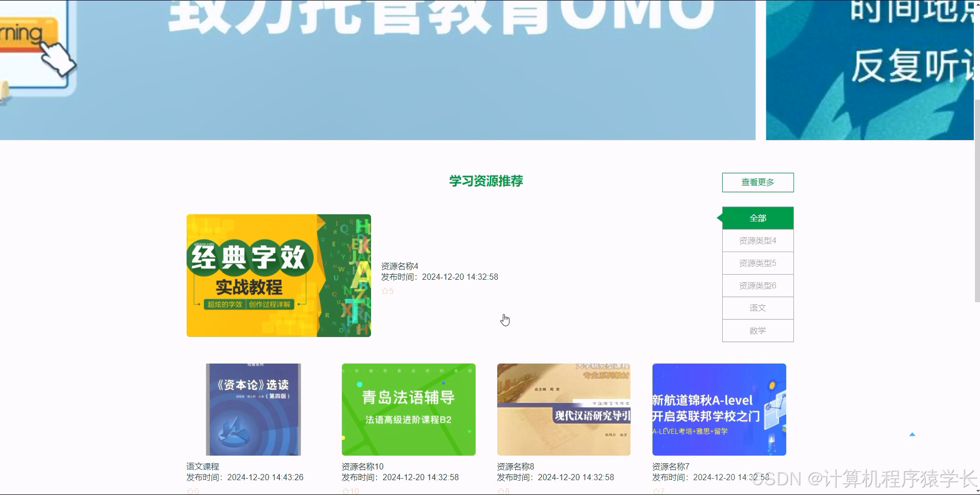The image size is (980, 495).
Task: Open the 资本论选读 book thumbnail
Action: [x=253, y=409]
